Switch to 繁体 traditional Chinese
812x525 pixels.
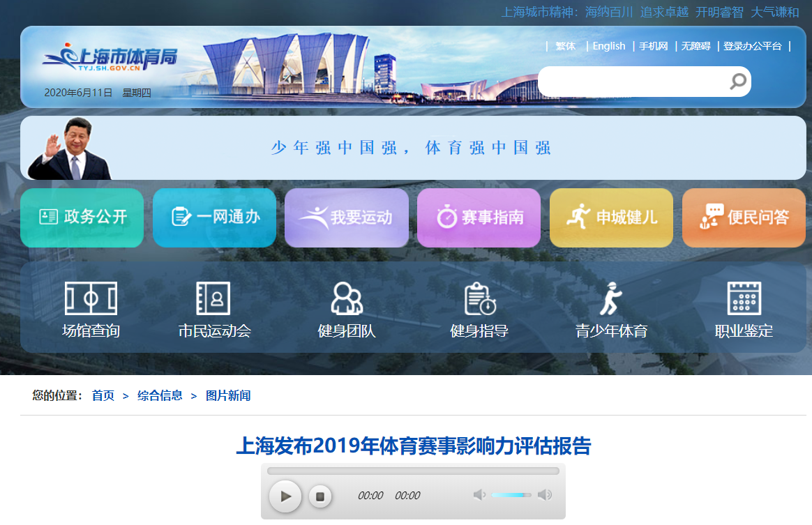(566, 46)
